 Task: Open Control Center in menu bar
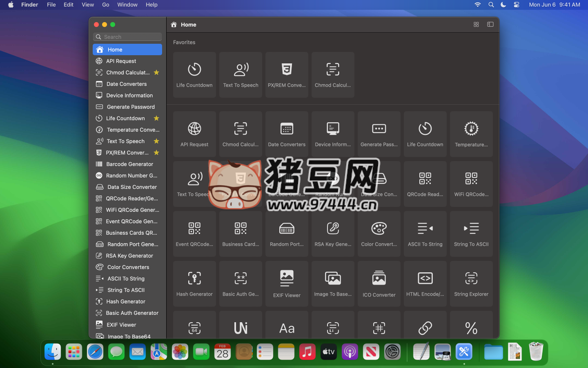(x=517, y=4)
